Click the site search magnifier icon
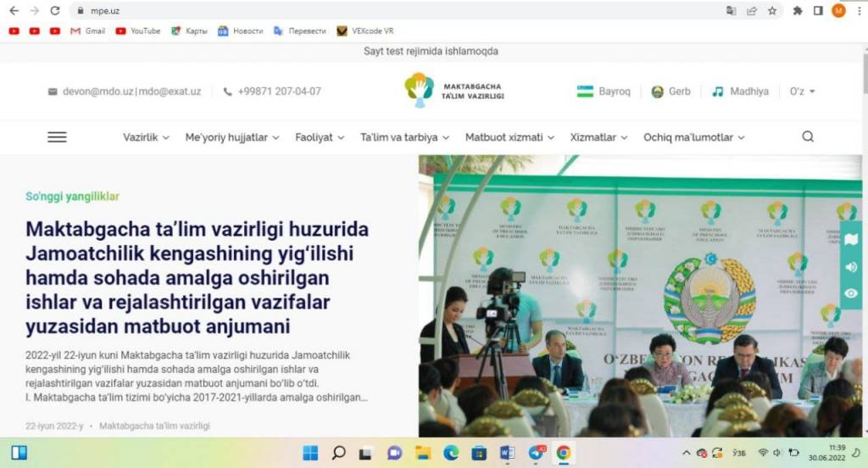Viewport: 868px width, 468px height. [807, 137]
